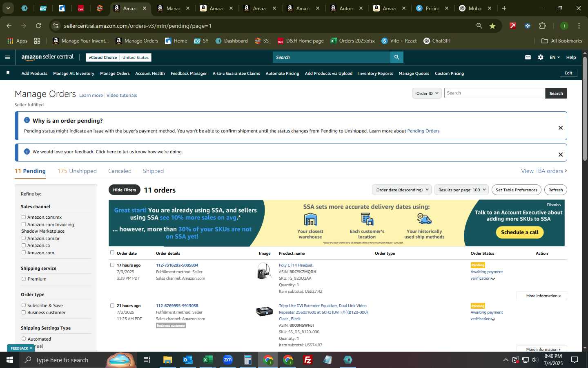The image size is (588, 368).
Task: Open browser tab search dropdown arrow
Action: click(8, 8)
